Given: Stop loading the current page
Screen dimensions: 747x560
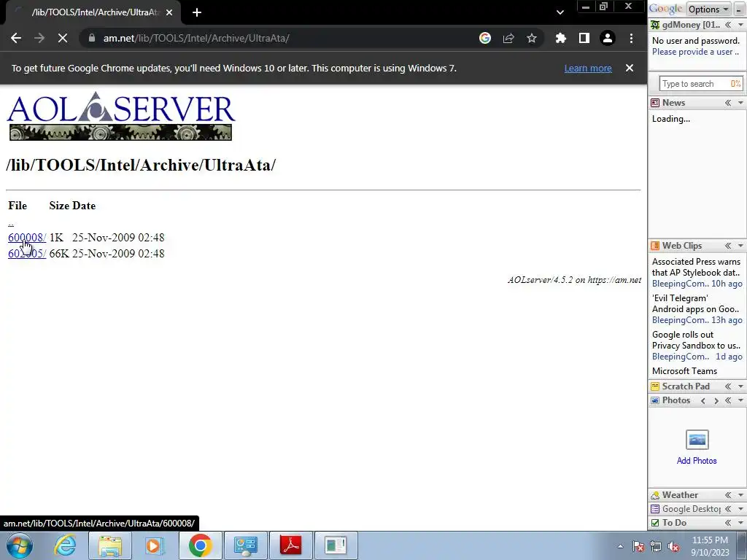Looking at the screenshot, I should click(x=63, y=38).
